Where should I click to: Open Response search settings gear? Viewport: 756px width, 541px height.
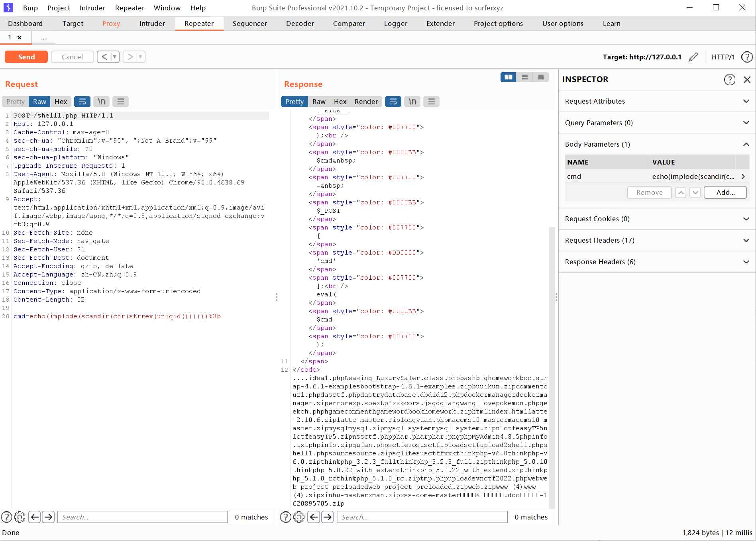click(x=298, y=517)
